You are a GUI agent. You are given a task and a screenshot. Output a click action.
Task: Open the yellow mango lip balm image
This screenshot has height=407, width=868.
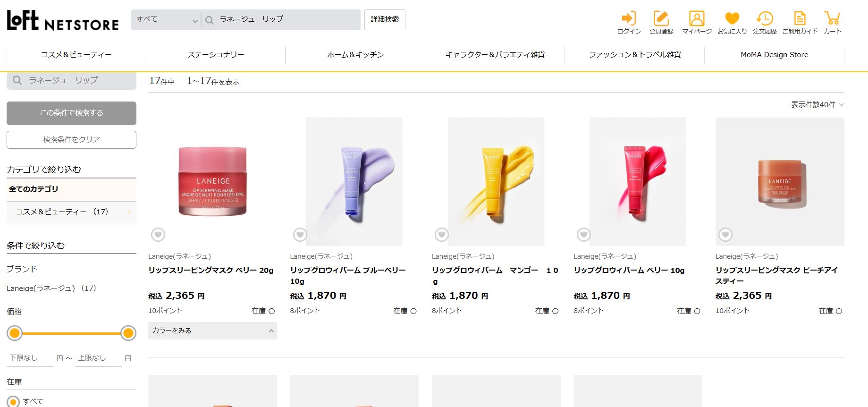(496, 182)
